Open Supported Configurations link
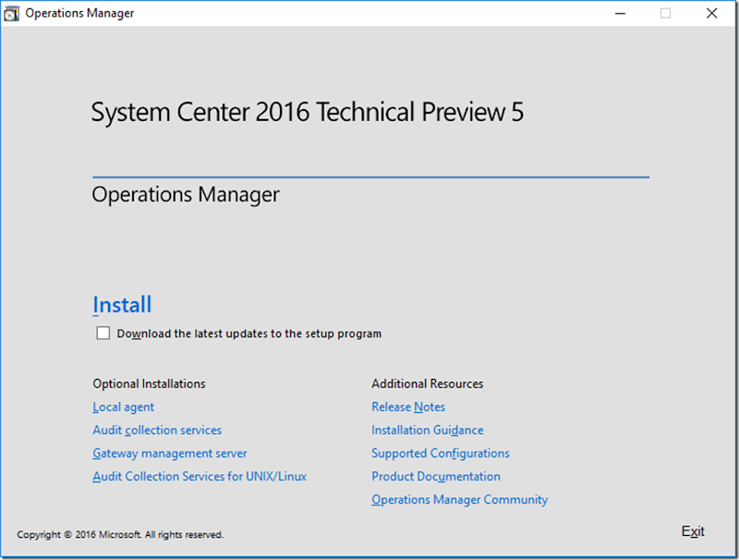This screenshot has height=560, width=739. 441,453
